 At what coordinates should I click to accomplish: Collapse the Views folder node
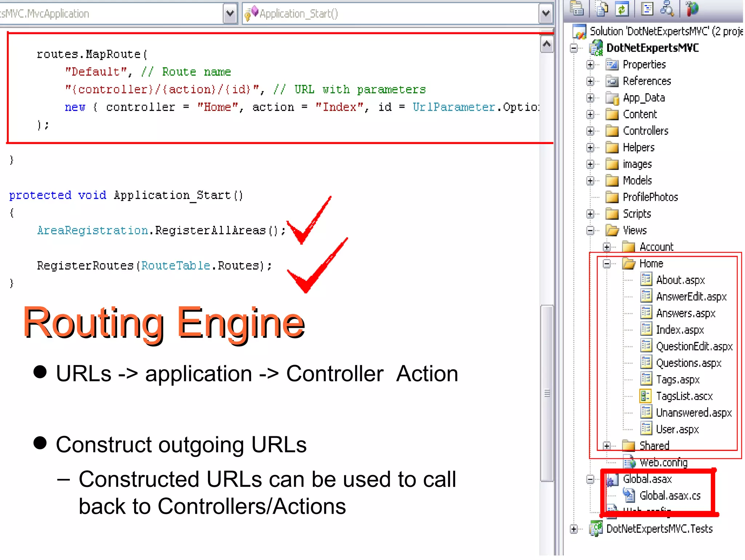coord(590,230)
